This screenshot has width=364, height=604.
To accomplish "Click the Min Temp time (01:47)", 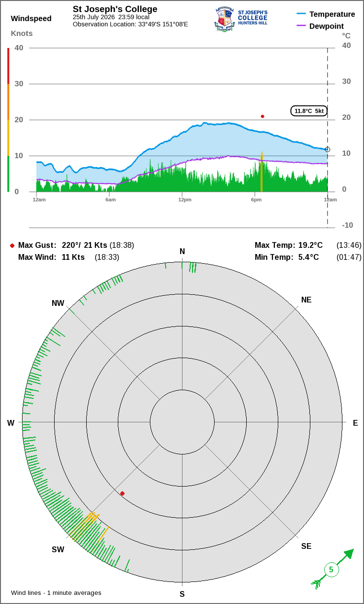I will point(349,257).
